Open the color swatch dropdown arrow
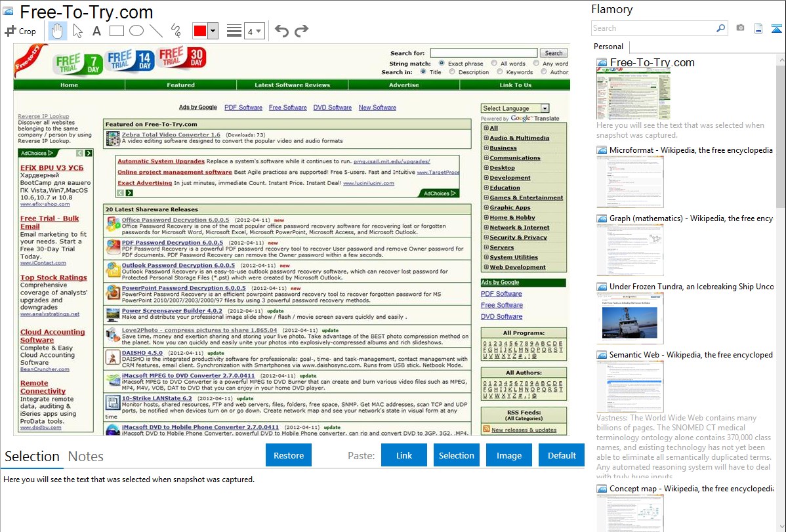The height and width of the screenshot is (532, 786). [x=213, y=31]
